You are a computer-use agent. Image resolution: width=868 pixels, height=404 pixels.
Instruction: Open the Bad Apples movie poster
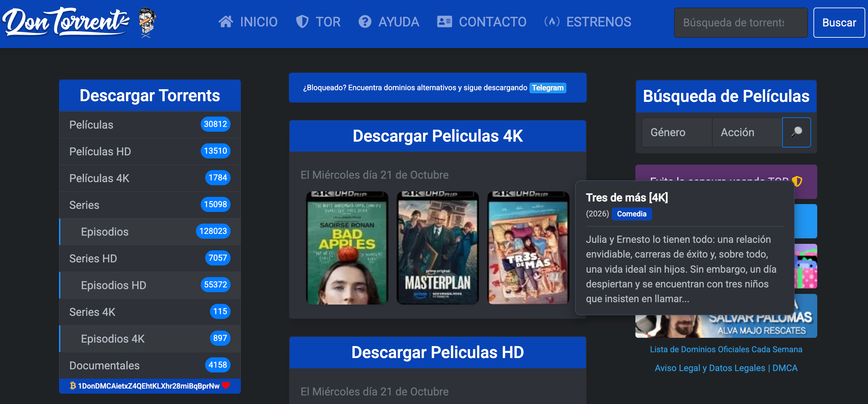347,248
